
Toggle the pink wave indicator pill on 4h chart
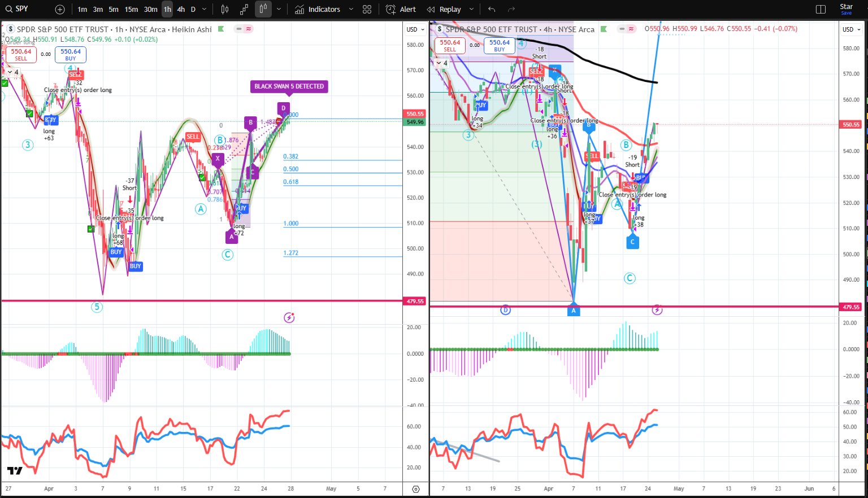[x=631, y=29]
